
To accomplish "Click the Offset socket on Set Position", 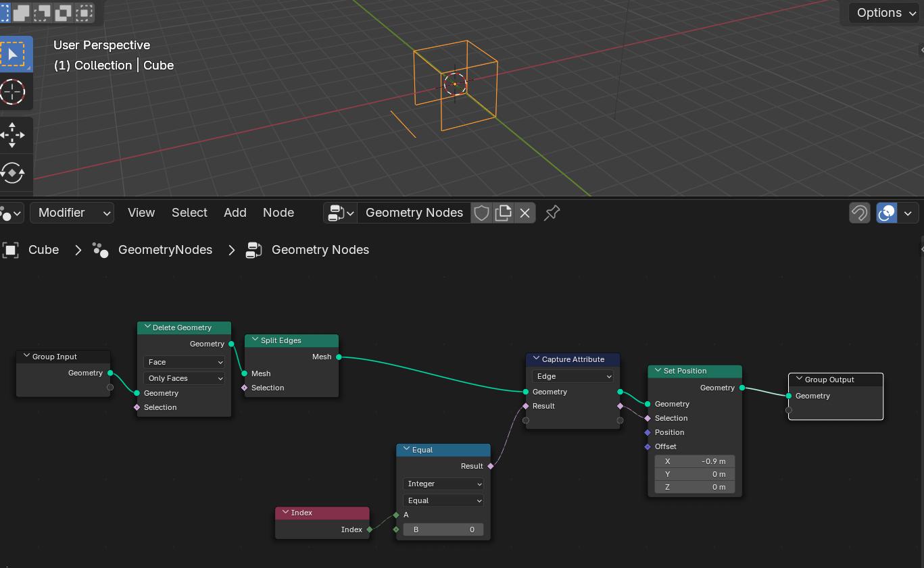I will 648,446.
